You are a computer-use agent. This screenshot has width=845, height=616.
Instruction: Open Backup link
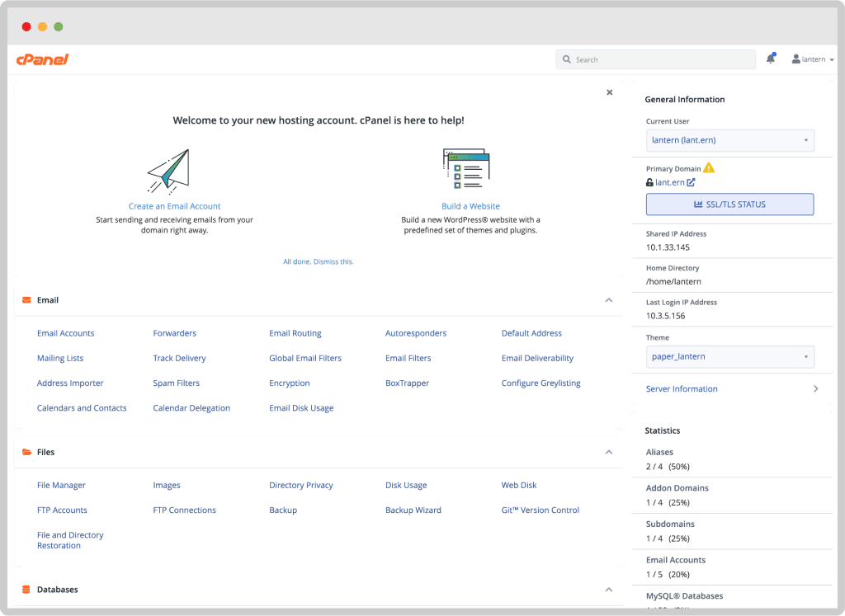click(283, 510)
